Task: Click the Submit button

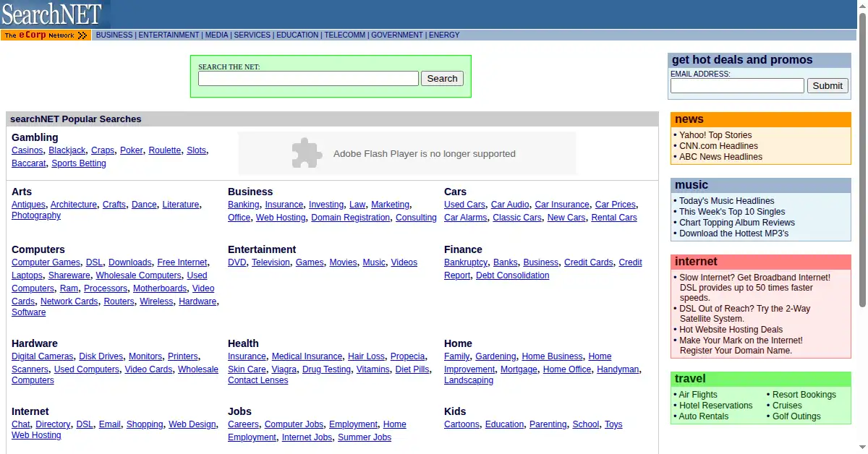Action: click(x=827, y=85)
